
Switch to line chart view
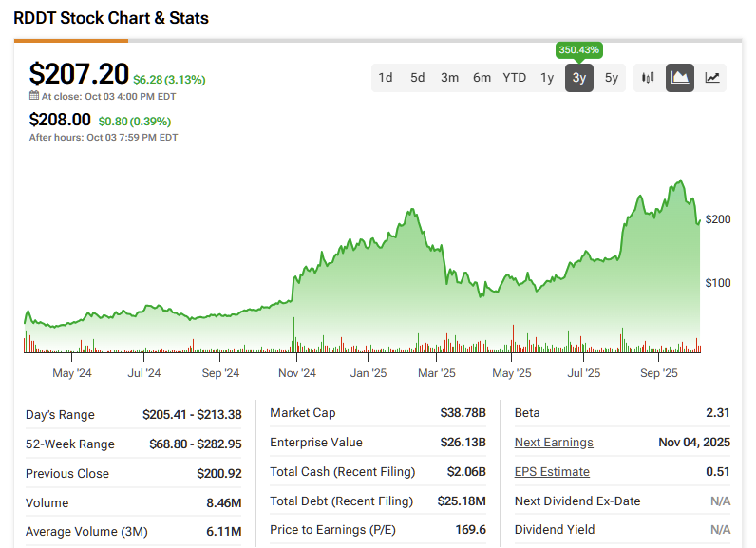click(712, 78)
